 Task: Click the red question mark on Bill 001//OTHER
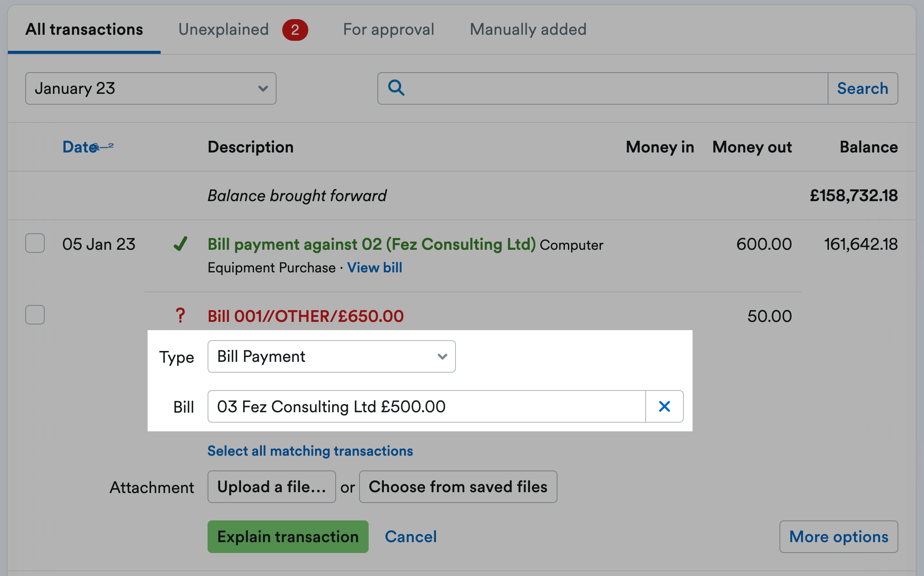click(x=180, y=316)
